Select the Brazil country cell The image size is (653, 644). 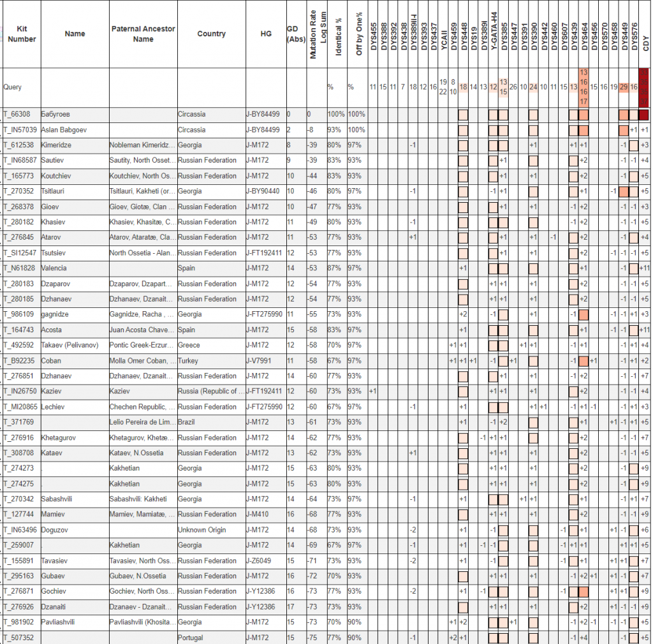187,422
